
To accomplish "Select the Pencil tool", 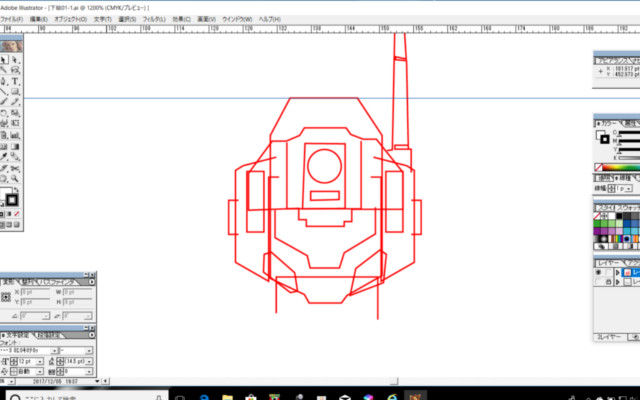I will pyautogui.click(x=15, y=102).
